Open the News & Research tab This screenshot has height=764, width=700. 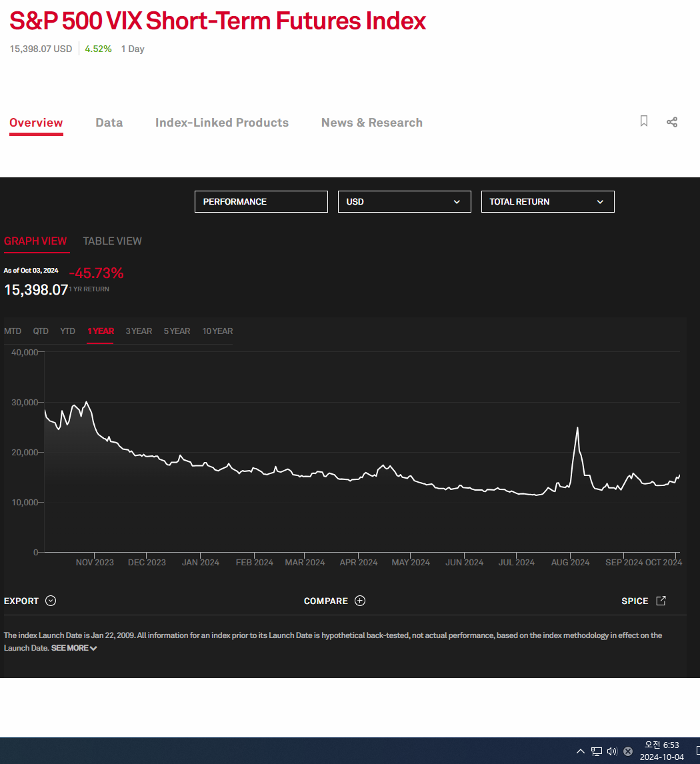point(372,122)
